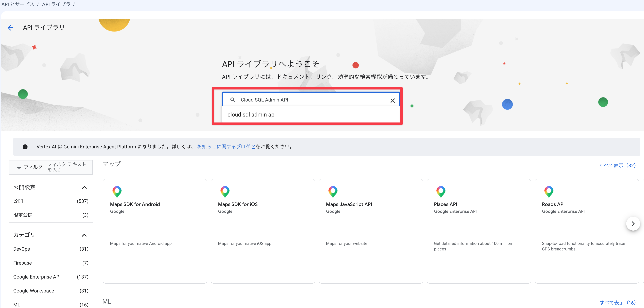Screen dimensions: 644x308
Task: Collapse the 公開設定 section
Action: [84, 187]
